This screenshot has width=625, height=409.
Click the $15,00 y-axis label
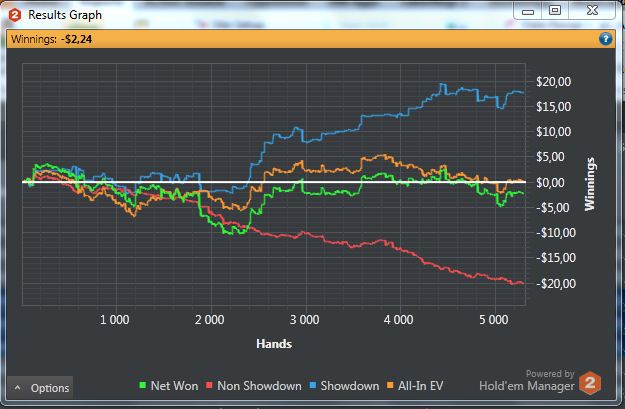[553, 107]
